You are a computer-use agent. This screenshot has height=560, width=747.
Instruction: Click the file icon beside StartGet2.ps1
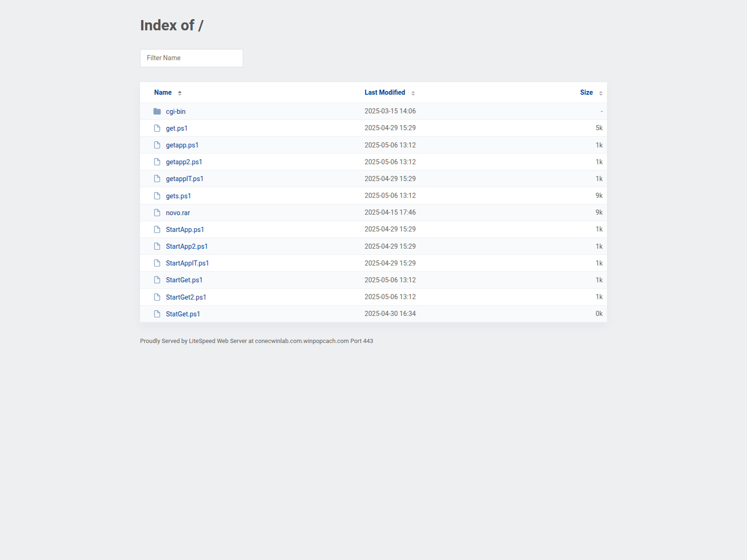[x=157, y=296]
